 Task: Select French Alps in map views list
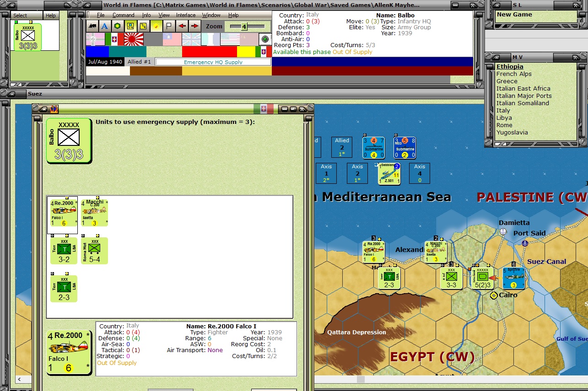tap(514, 74)
